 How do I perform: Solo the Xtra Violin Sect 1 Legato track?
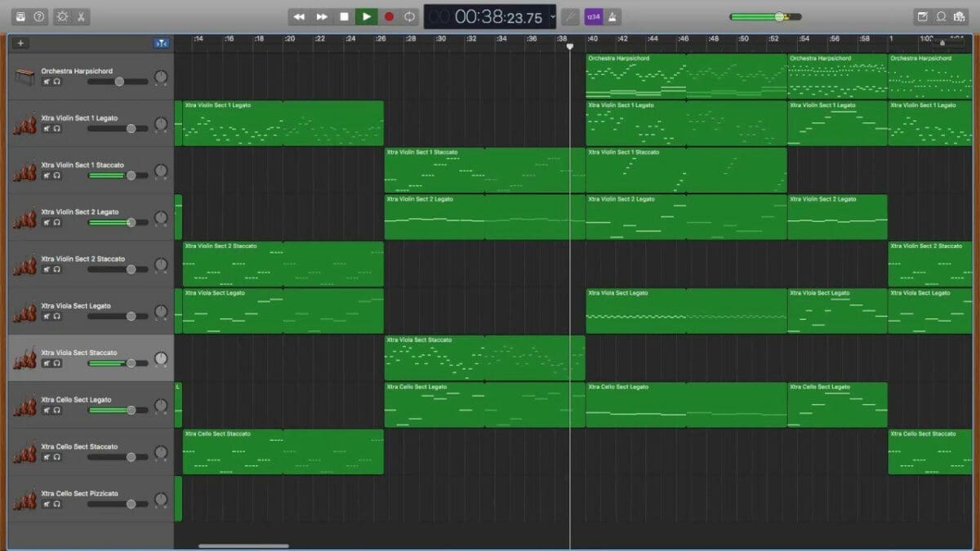pyautogui.click(x=57, y=129)
